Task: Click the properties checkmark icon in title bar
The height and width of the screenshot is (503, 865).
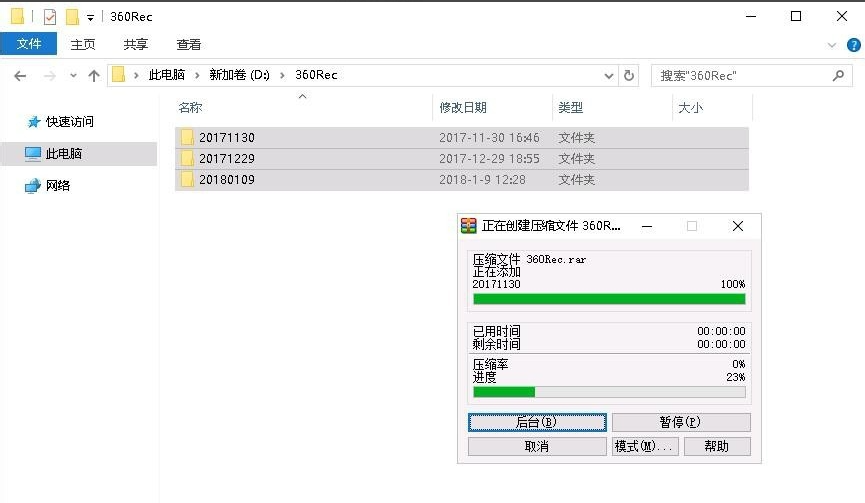Action: [50, 17]
